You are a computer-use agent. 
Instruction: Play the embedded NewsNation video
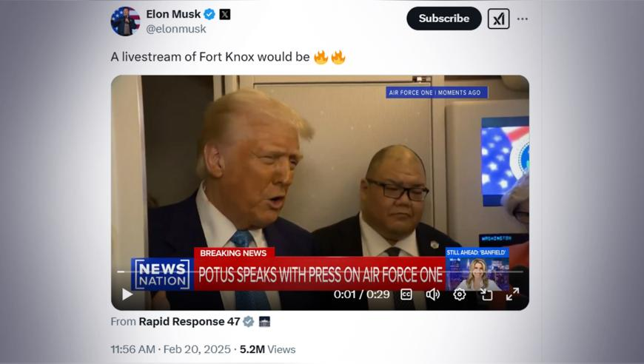click(x=127, y=294)
